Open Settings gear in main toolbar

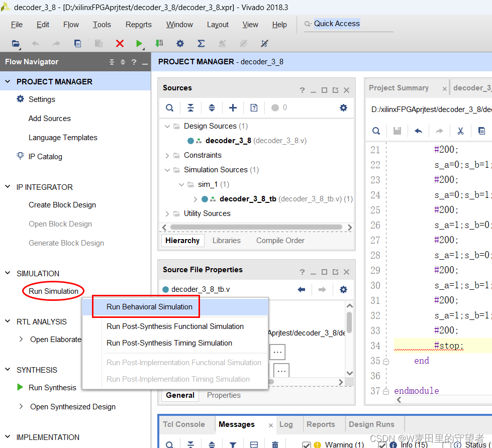(x=180, y=44)
